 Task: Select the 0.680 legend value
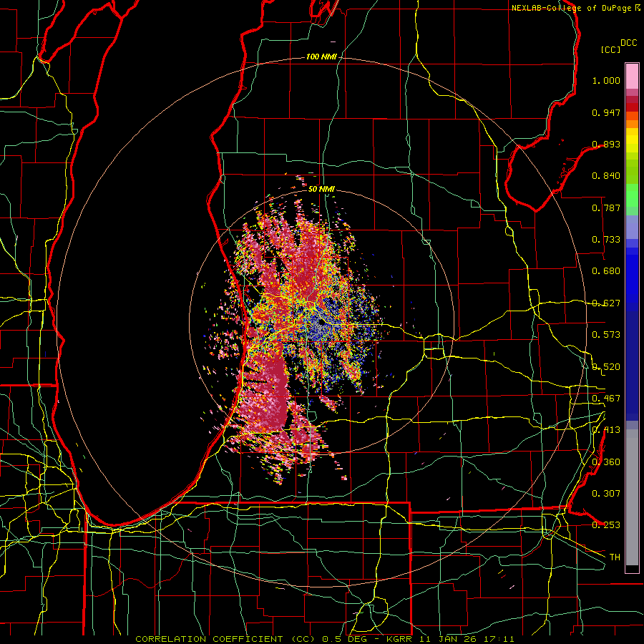pos(606,271)
